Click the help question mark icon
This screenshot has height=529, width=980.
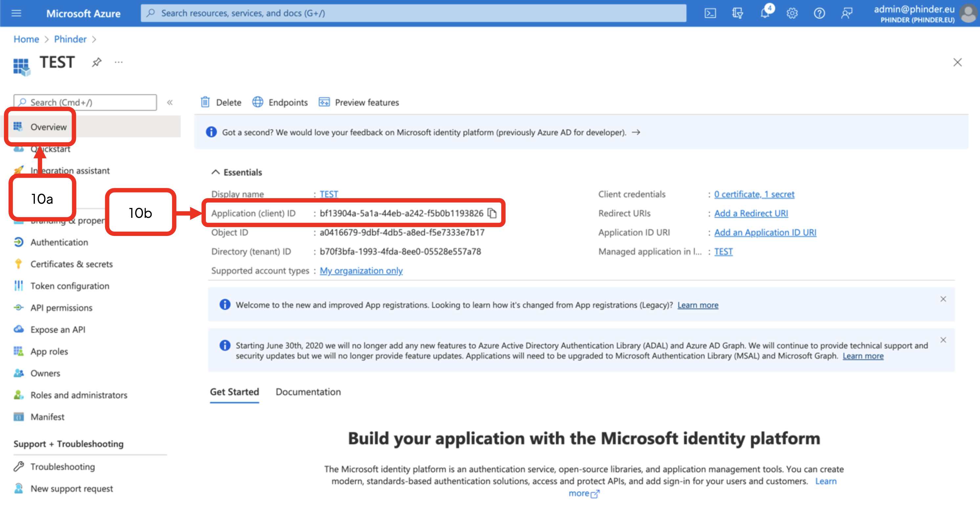tap(819, 13)
